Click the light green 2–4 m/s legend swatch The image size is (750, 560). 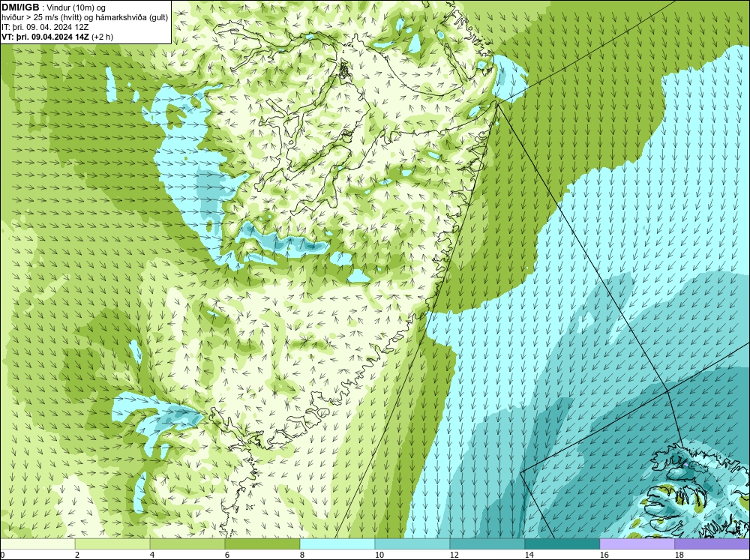tap(112, 544)
